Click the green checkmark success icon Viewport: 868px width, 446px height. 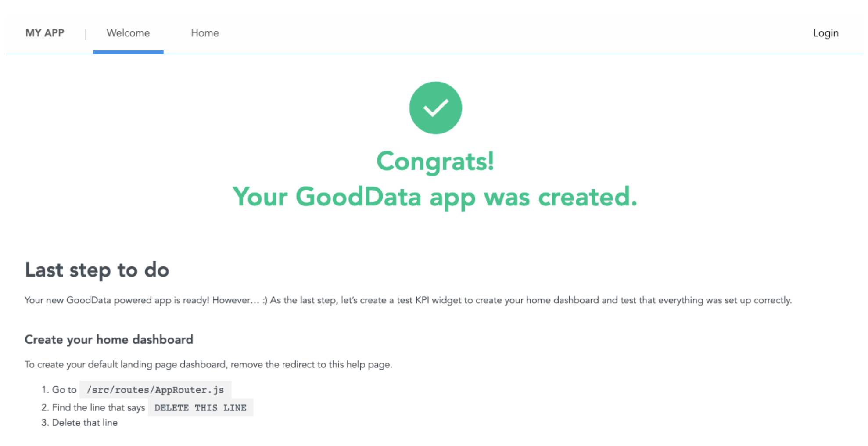[x=435, y=108]
